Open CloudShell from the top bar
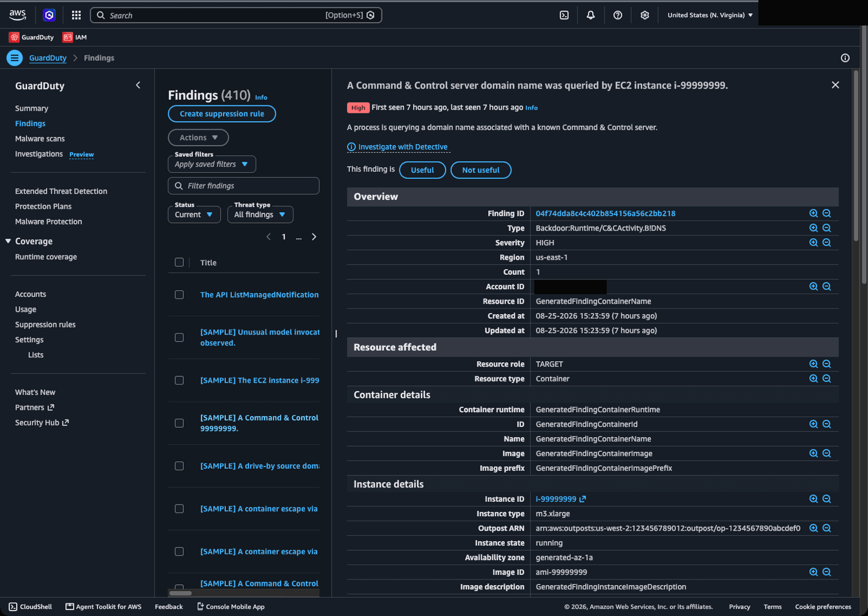The width and height of the screenshot is (868, 616). tap(564, 15)
